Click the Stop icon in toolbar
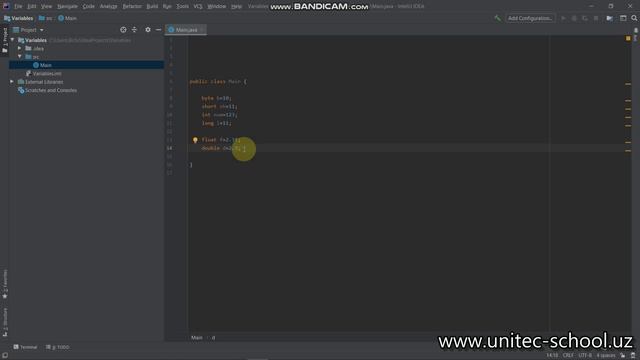 [x=596, y=18]
